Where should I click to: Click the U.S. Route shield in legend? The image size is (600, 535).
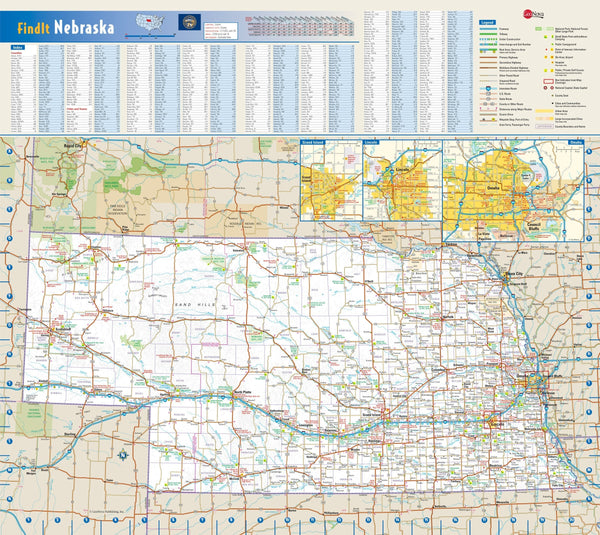(x=488, y=94)
